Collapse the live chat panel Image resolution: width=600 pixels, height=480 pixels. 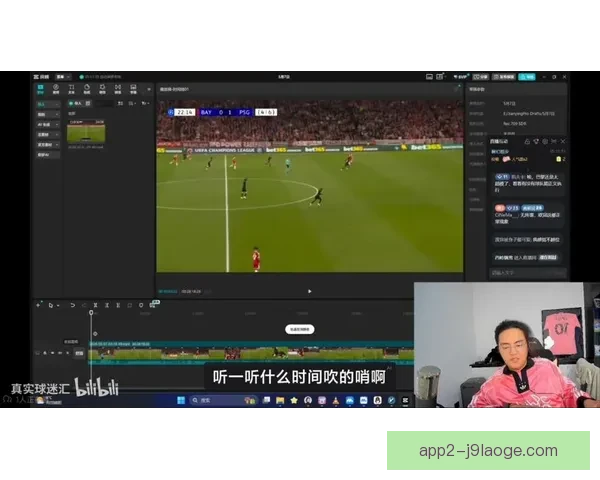click(x=554, y=141)
